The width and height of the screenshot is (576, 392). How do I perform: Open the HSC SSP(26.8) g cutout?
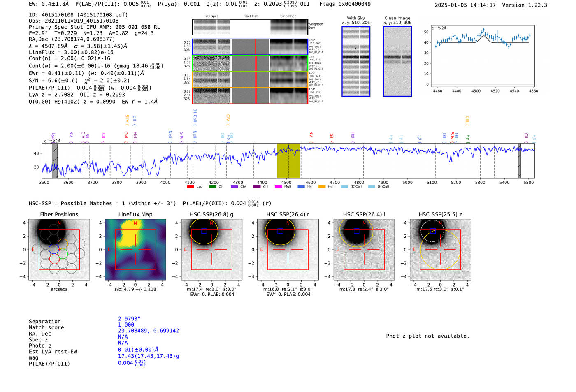click(211, 250)
